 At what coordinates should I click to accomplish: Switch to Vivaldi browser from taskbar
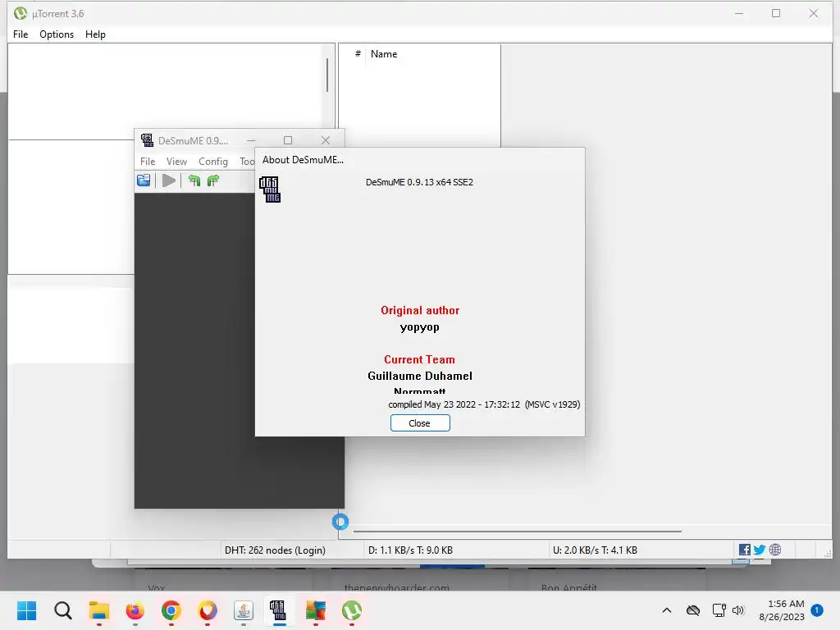tap(208, 610)
